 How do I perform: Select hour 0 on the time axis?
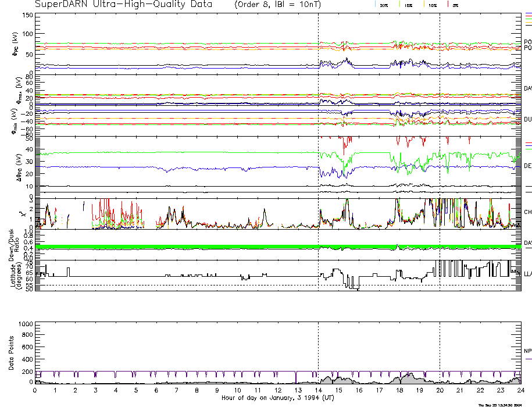click(x=35, y=391)
